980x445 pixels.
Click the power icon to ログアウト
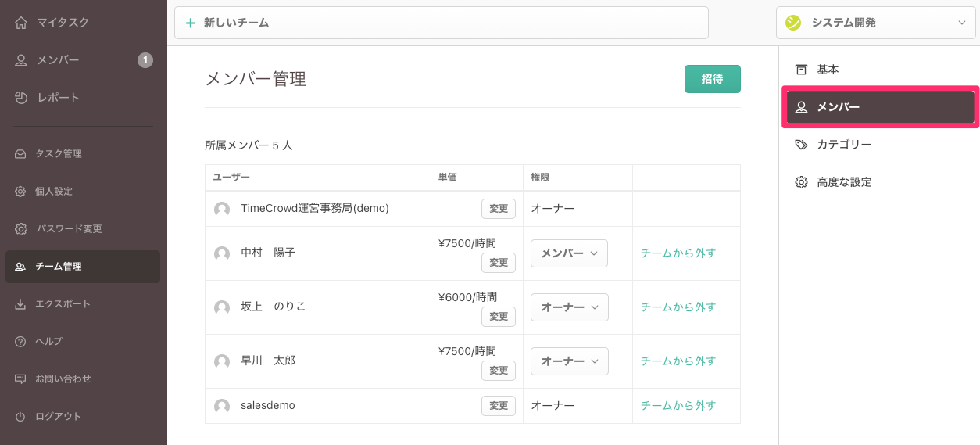pos(21,417)
